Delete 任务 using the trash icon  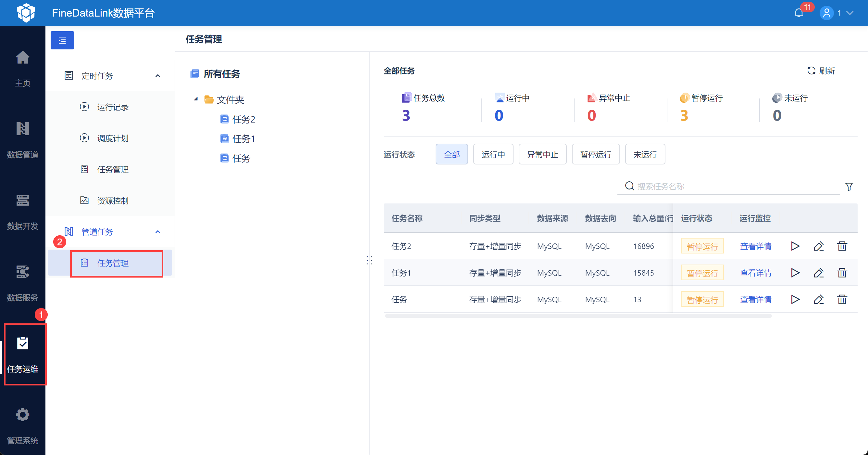(842, 300)
